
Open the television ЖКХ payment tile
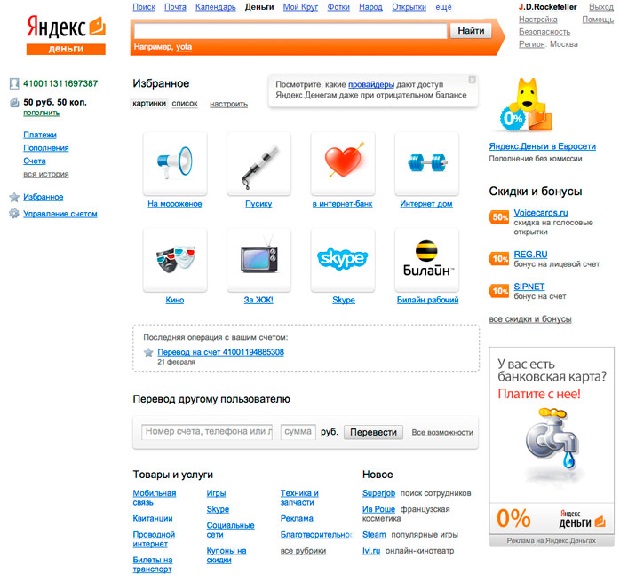259,260
